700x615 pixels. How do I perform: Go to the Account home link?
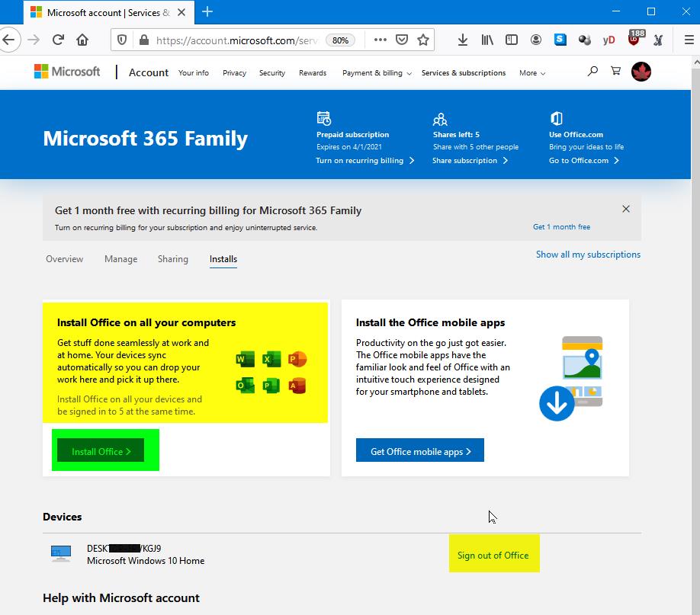148,72
